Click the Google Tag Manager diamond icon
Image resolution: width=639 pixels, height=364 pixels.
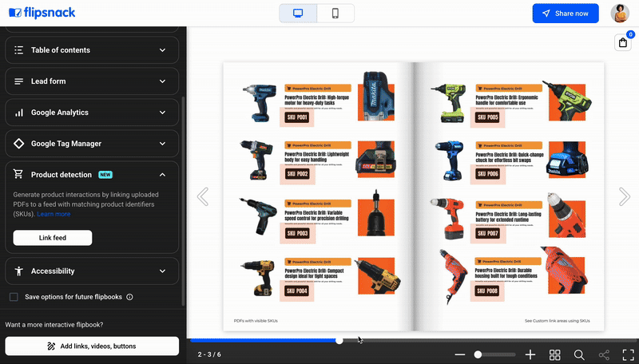18,144
